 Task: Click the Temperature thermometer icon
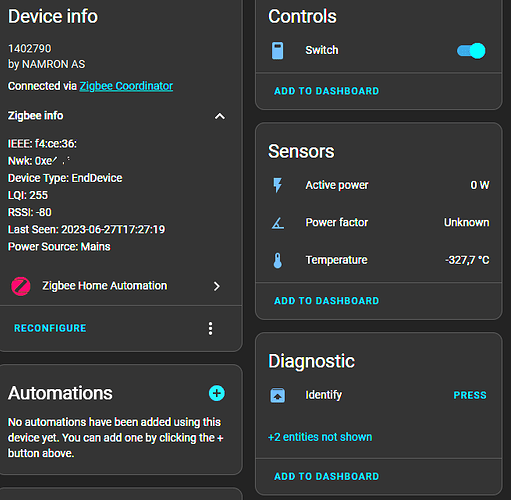click(278, 260)
